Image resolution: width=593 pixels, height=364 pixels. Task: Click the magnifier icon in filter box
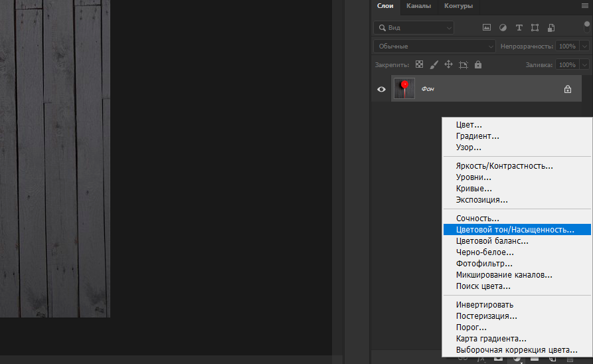pyautogui.click(x=382, y=28)
